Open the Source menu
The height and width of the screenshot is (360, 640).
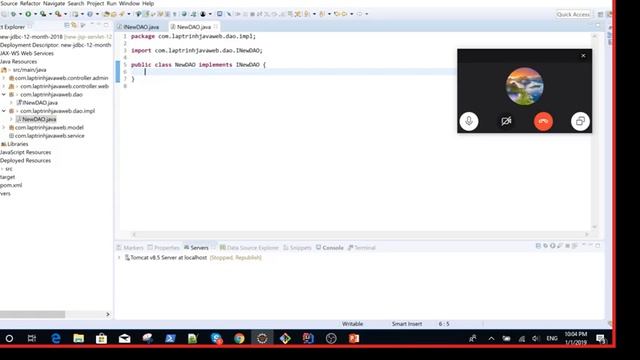(9, 3)
